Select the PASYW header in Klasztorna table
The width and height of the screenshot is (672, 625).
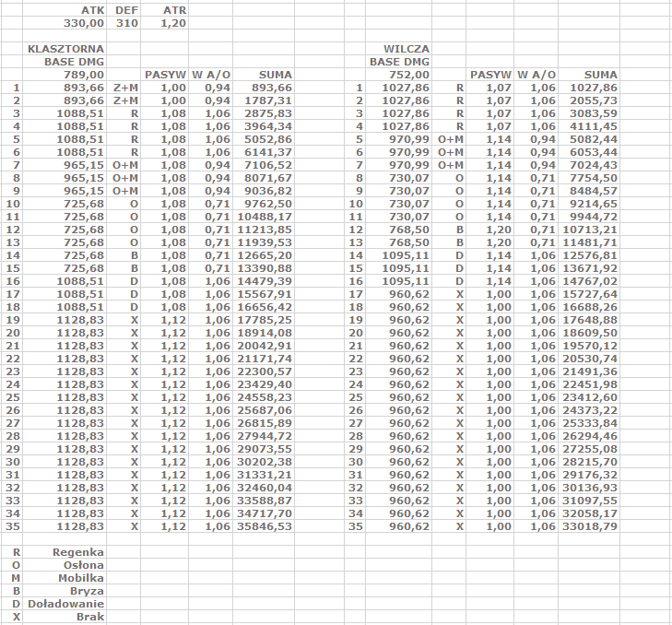point(165,75)
